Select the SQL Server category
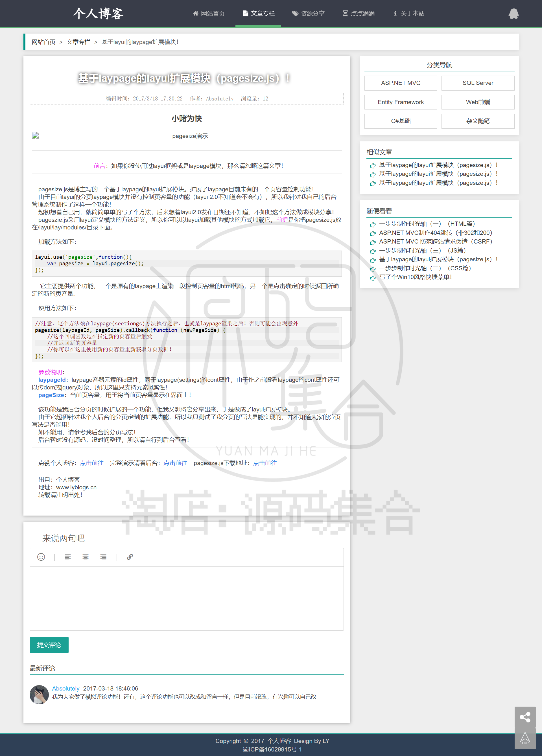 tap(478, 83)
